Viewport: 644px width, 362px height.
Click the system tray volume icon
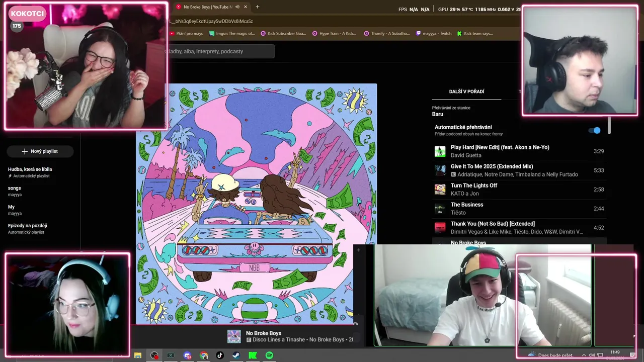pyautogui.click(x=592, y=355)
